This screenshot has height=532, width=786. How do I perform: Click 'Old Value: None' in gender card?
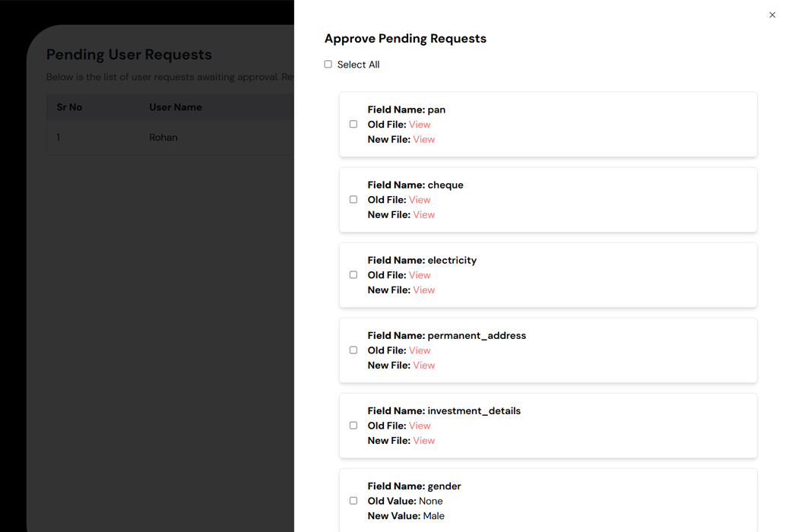(x=405, y=501)
